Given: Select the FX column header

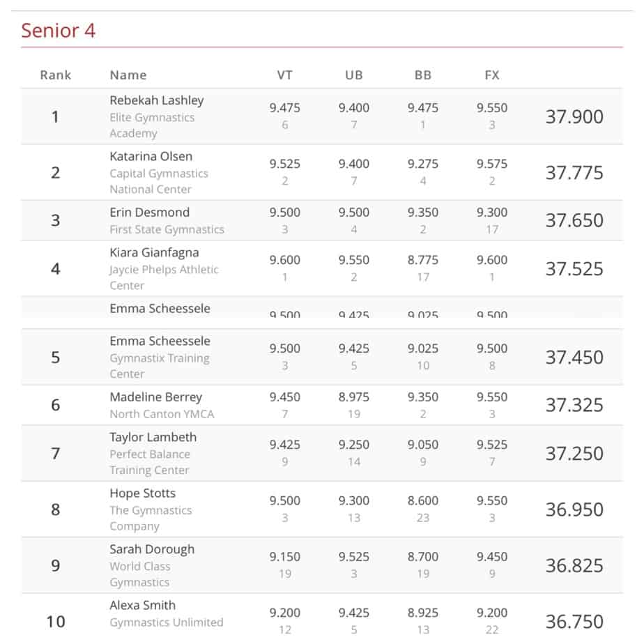Looking at the screenshot, I should tap(492, 75).
